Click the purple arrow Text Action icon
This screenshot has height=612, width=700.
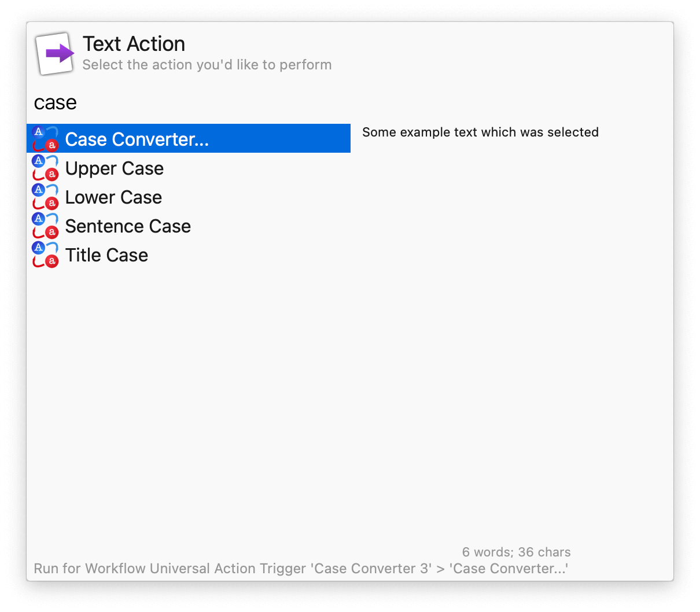point(55,53)
